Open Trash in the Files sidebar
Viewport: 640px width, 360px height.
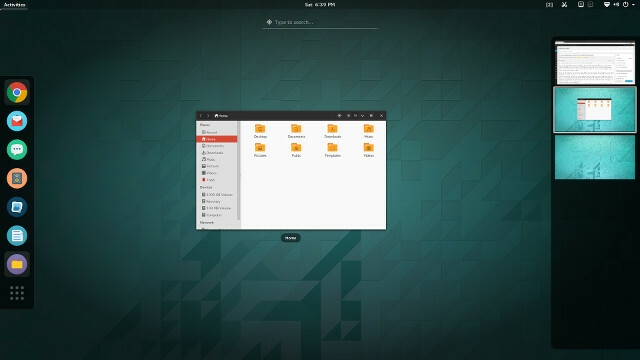[216, 180]
